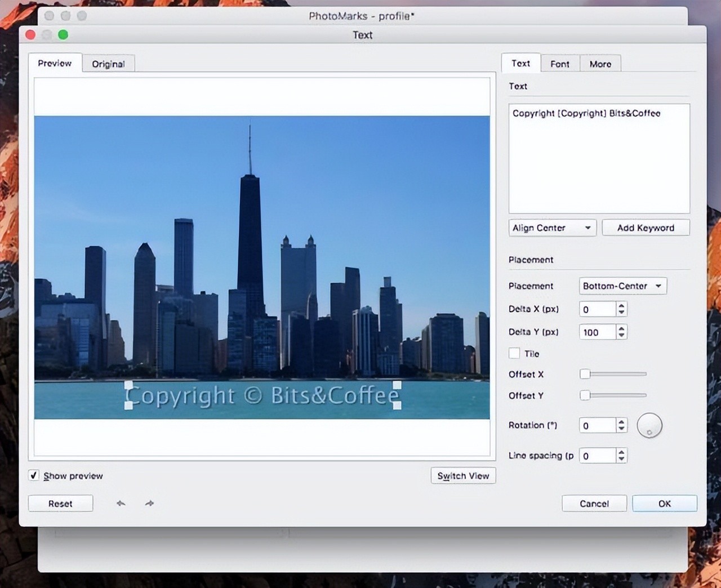Open the Align Center dropdown
Image resolution: width=721 pixels, height=588 pixels.
tap(551, 228)
